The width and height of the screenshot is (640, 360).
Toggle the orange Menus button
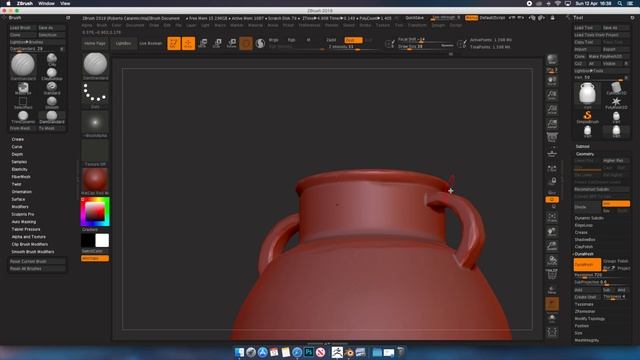[x=471, y=18]
